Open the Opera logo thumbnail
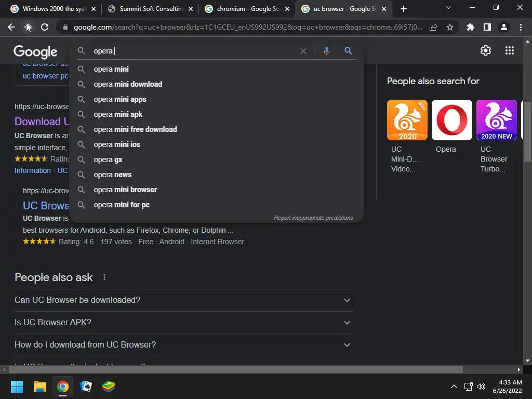The image size is (532, 399). [452, 120]
